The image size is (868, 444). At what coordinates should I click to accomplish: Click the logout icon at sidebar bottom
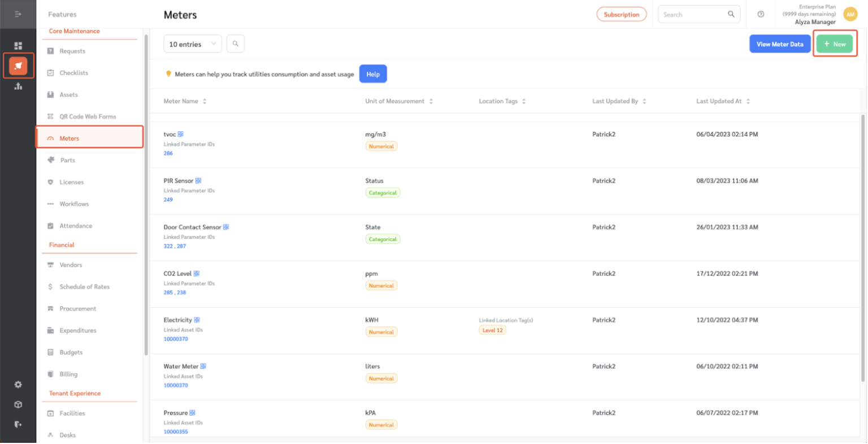[x=18, y=424]
